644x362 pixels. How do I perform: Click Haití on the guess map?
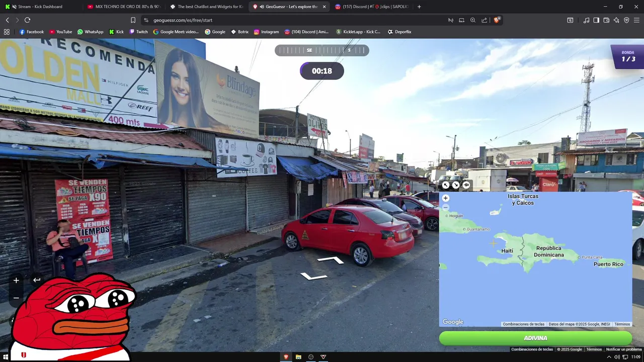coord(507,251)
